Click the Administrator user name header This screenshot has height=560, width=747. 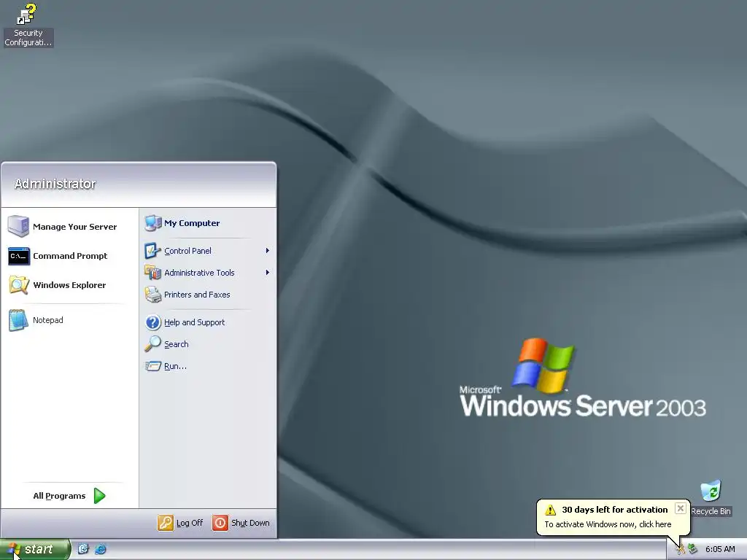55,184
